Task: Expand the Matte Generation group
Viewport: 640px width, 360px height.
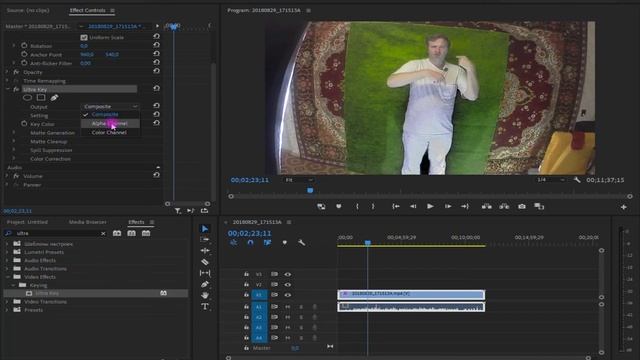Action: (14, 133)
